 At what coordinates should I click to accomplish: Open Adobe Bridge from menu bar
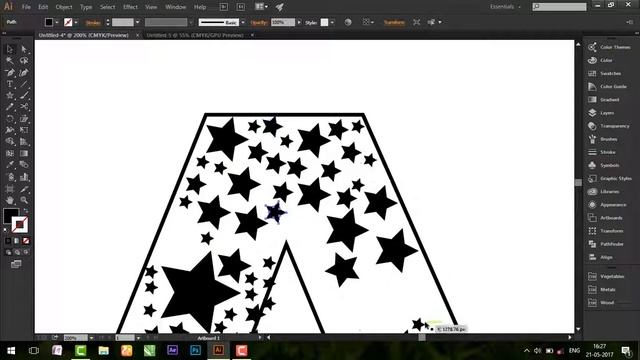click(224, 7)
